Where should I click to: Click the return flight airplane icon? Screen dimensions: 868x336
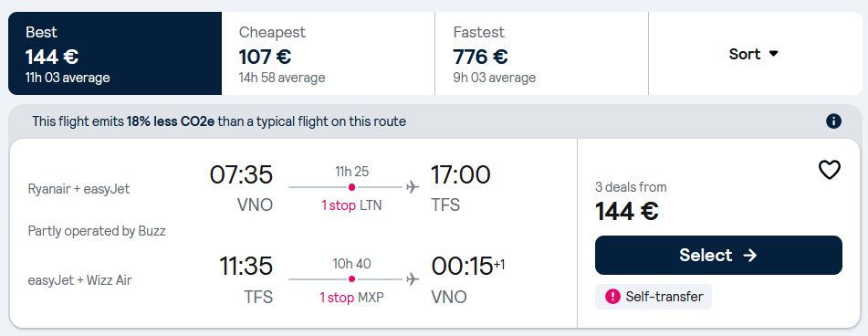tap(413, 279)
